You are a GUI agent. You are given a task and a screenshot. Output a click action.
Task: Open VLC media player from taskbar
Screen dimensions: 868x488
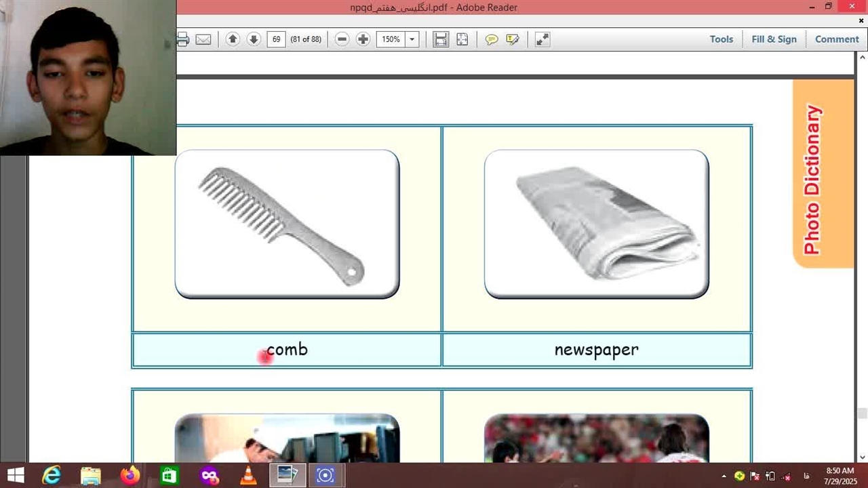pyautogui.click(x=249, y=476)
